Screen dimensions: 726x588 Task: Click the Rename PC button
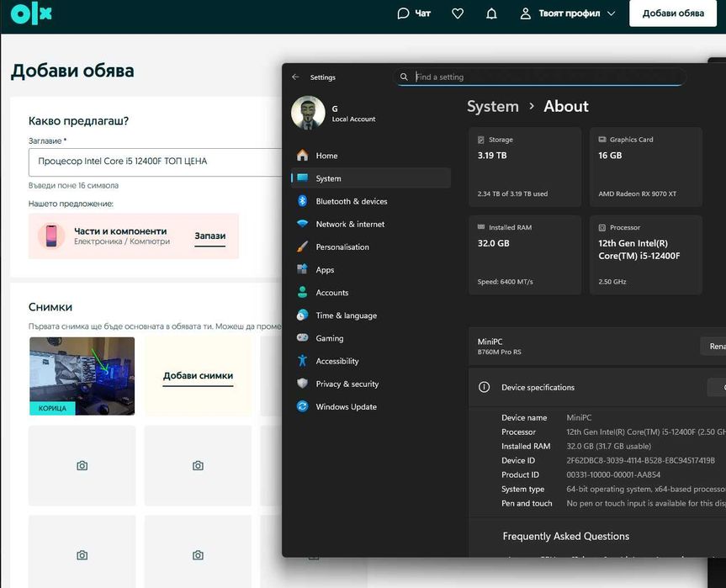click(x=713, y=346)
